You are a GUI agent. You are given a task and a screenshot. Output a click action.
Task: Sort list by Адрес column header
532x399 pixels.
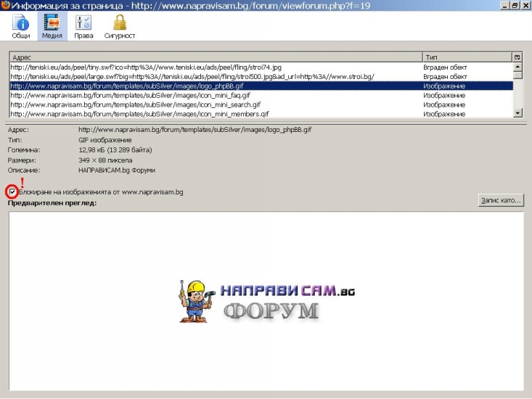coord(216,57)
